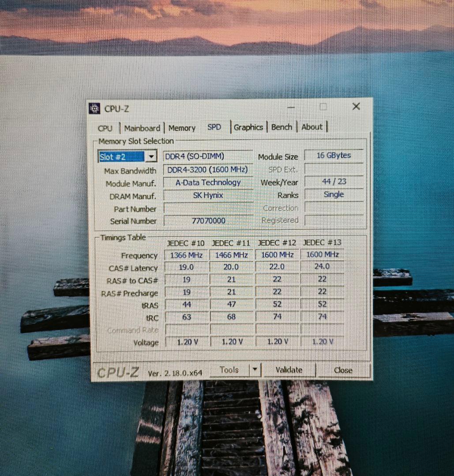Go to the Bench tab
Image resolution: width=454 pixels, height=476 pixels.
[281, 127]
